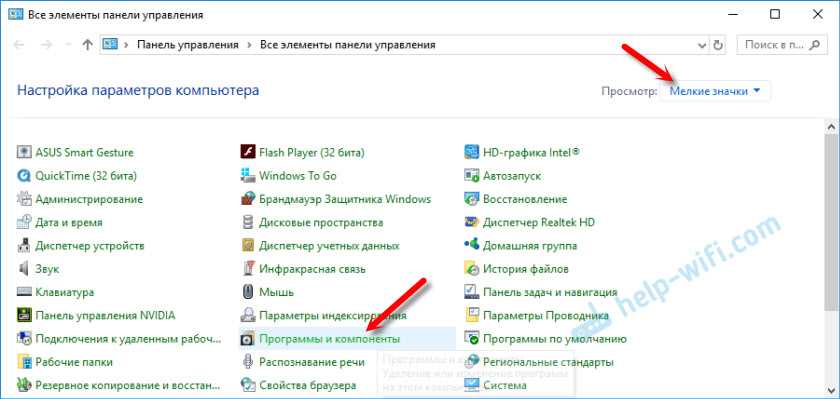This screenshot has width=840, height=399.
Task: Click the Автозапуск icon
Action: [471, 176]
